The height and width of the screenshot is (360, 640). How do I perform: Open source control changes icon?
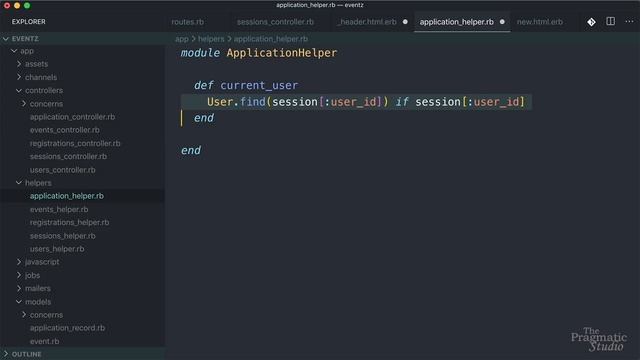click(591, 22)
